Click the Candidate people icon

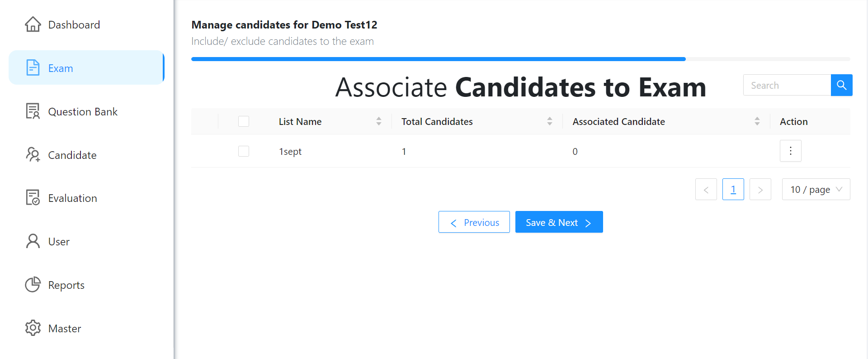33,154
